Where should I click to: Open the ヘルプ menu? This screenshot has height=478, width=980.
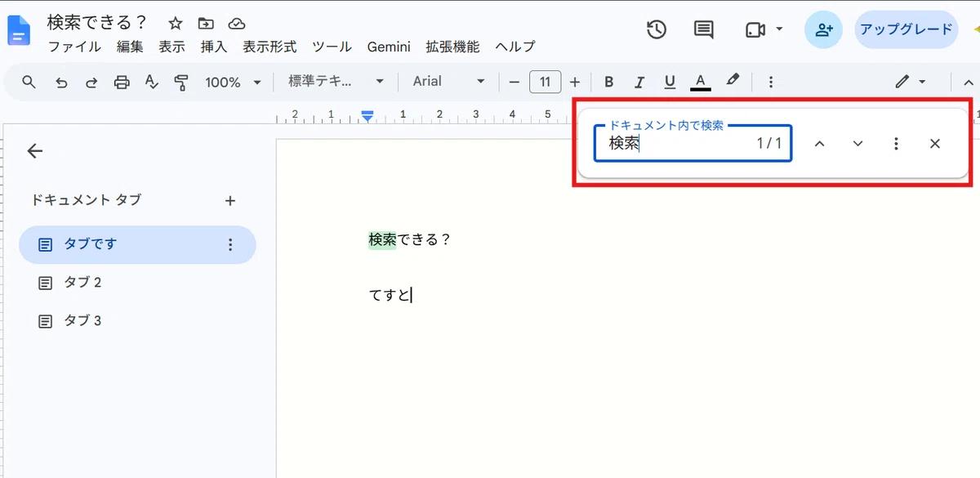pyautogui.click(x=515, y=47)
